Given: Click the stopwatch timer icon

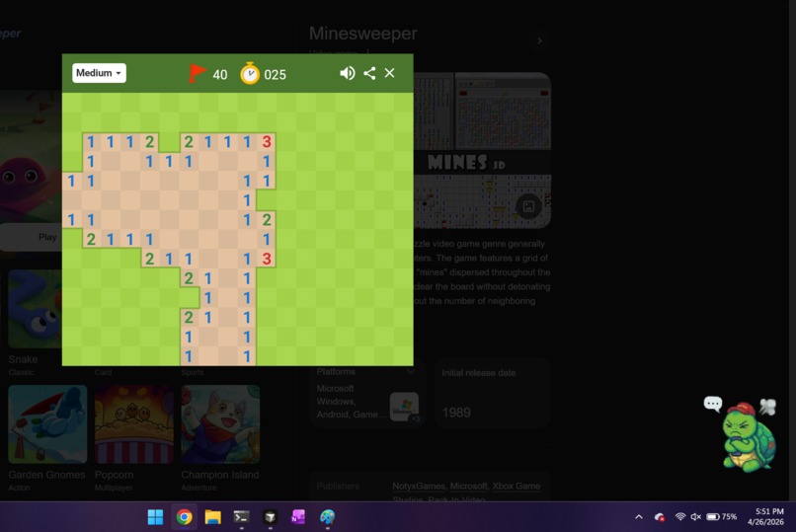Looking at the screenshot, I should (x=250, y=74).
